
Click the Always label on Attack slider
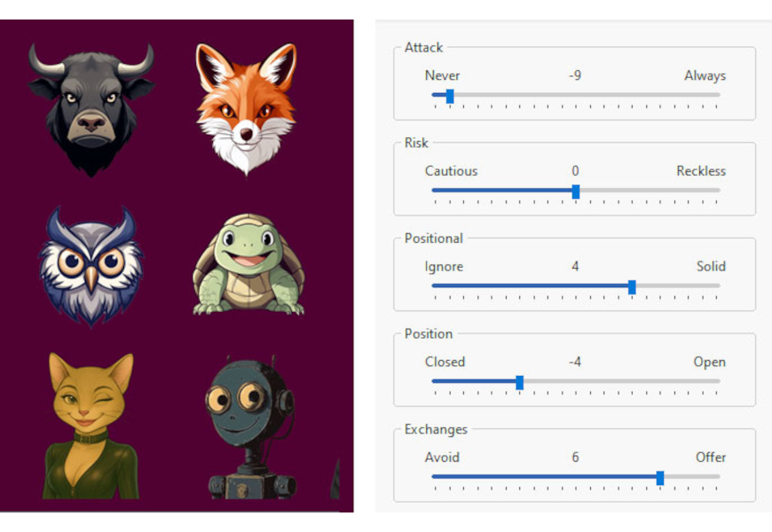(x=705, y=75)
